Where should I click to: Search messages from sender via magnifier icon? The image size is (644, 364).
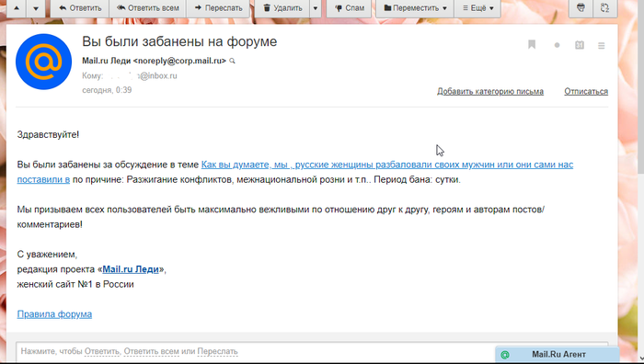[x=232, y=61]
